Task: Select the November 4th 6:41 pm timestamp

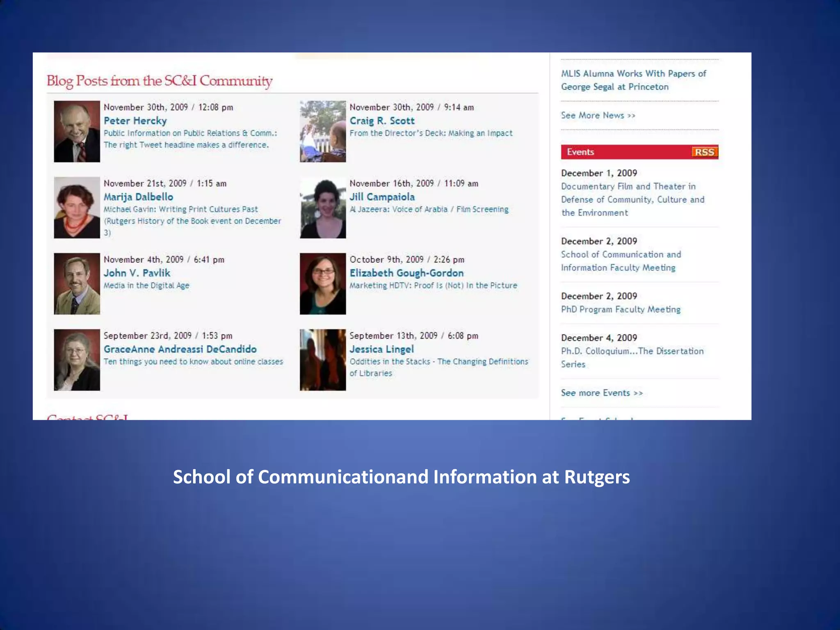Action: [x=164, y=260]
